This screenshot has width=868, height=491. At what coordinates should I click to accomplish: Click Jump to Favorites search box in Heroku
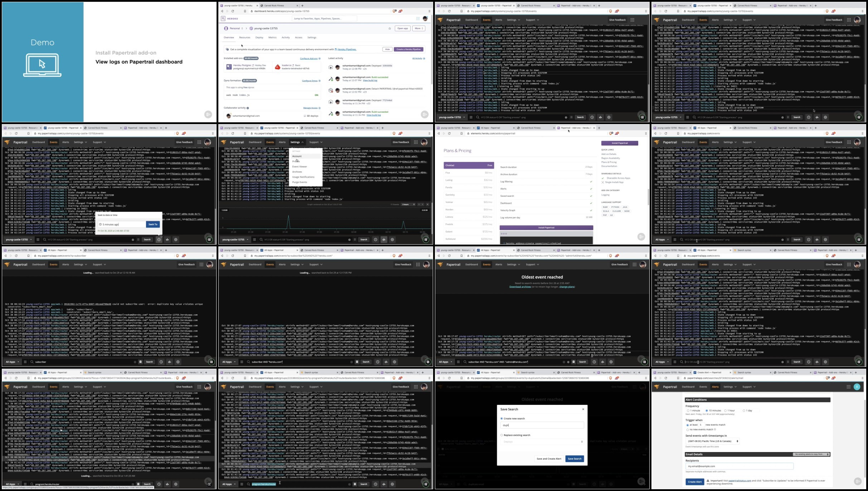tap(324, 19)
